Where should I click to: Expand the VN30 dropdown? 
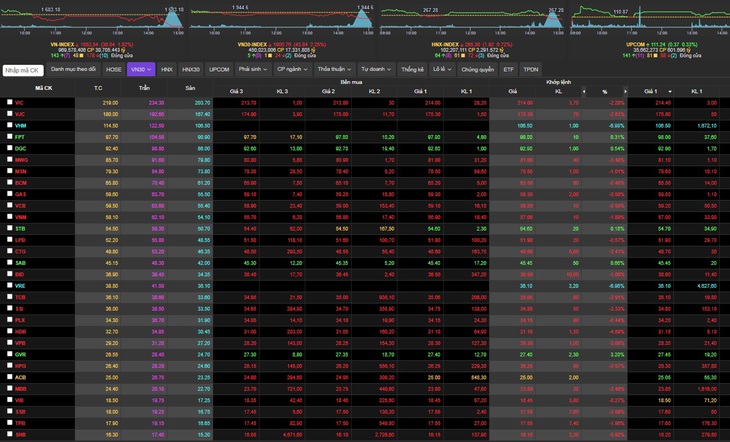[141, 69]
